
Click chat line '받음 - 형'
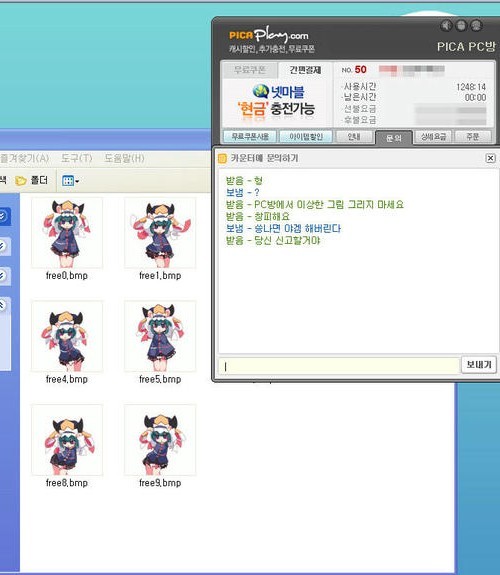pyautogui.click(x=244, y=180)
